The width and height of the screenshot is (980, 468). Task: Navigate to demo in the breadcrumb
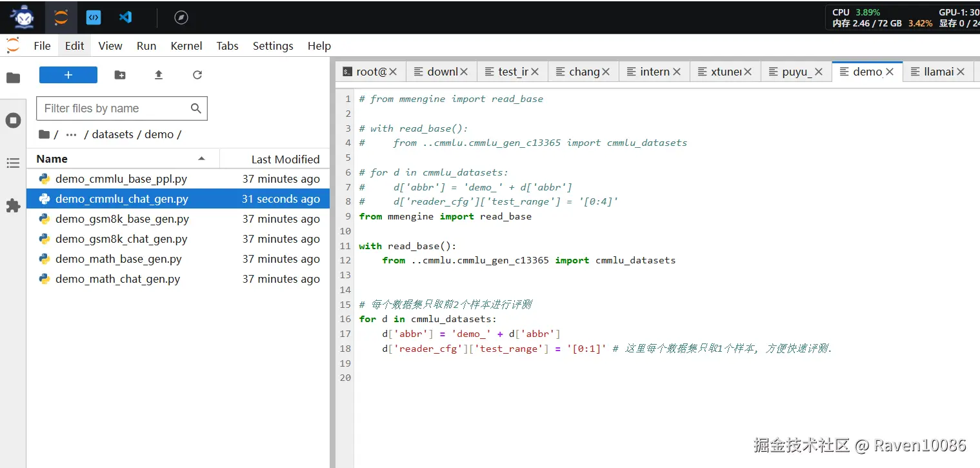click(159, 134)
